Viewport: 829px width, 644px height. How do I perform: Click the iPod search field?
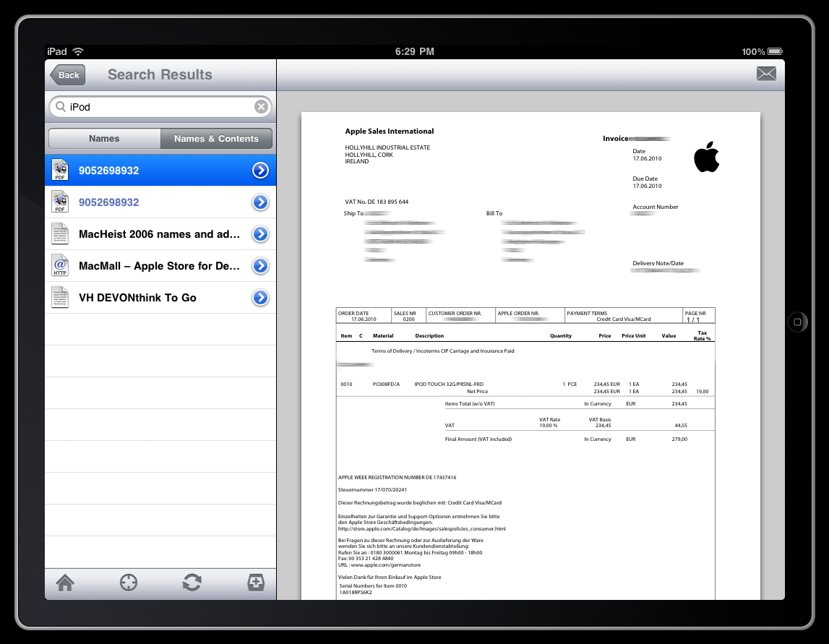(x=160, y=107)
